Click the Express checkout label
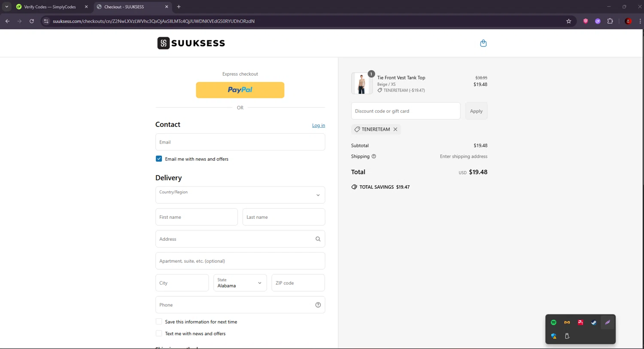644x349 pixels. pyautogui.click(x=240, y=74)
